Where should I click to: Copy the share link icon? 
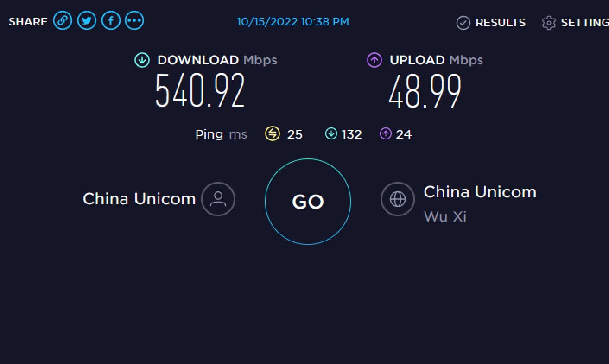click(x=63, y=21)
